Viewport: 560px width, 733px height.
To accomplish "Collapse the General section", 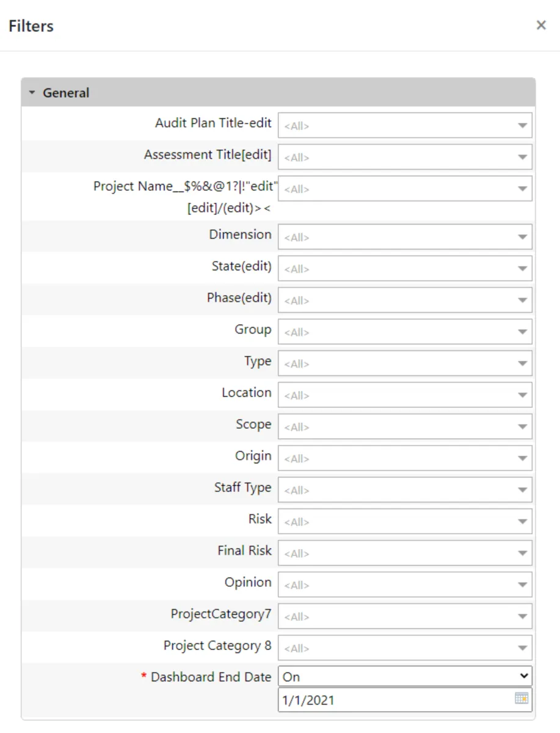I will tap(32, 93).
